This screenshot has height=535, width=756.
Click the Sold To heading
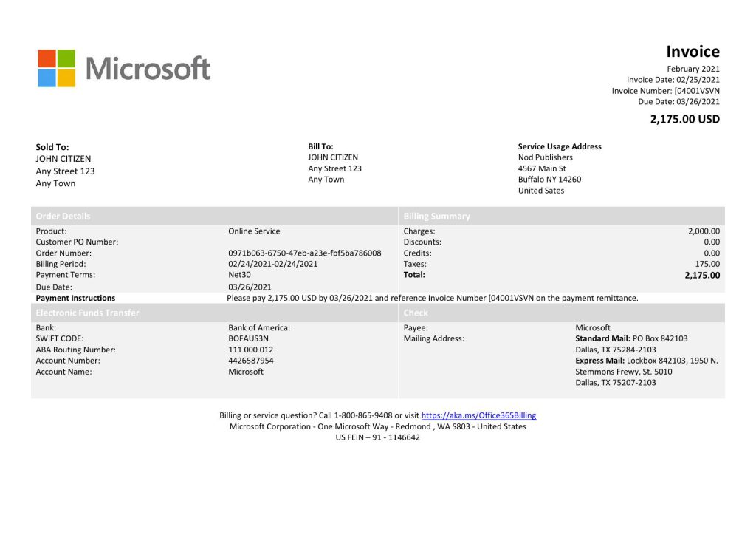click(52, 147)
